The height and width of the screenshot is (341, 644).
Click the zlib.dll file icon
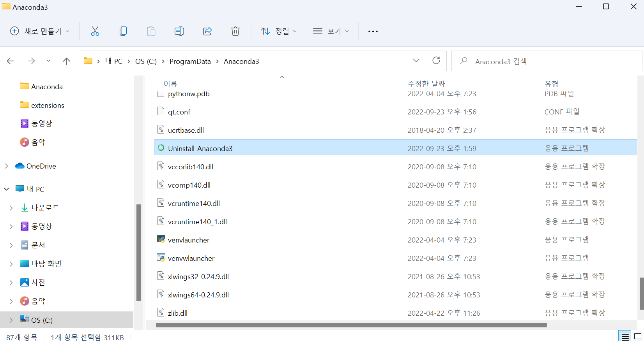(161, 313)
